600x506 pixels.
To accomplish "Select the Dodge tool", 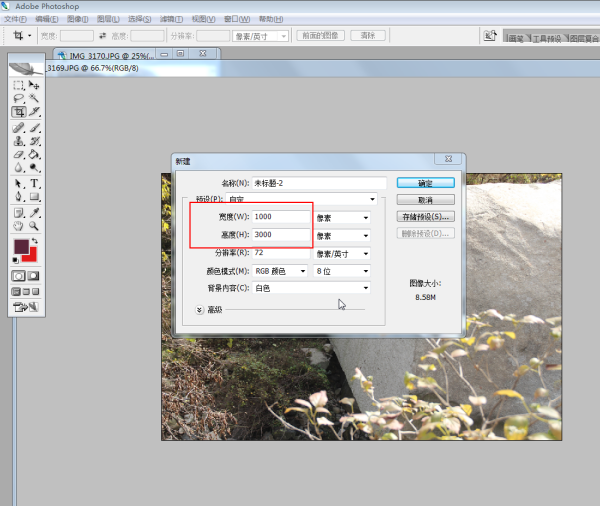I will point(34,168).
